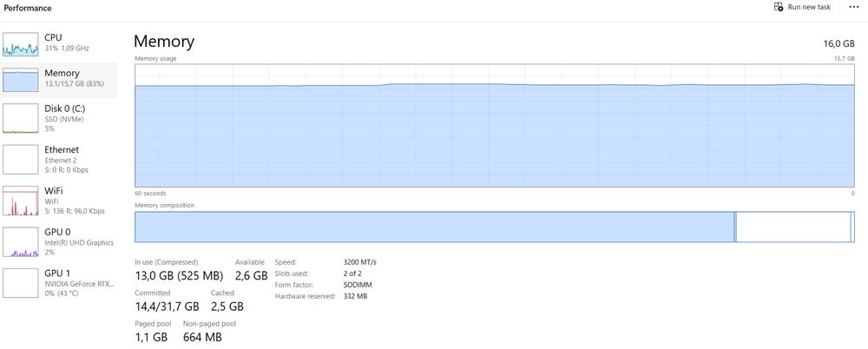This screenshot has height=349, width=868.
Task: Click the In use (Compressed) label
Action: [x=166, y=262]
